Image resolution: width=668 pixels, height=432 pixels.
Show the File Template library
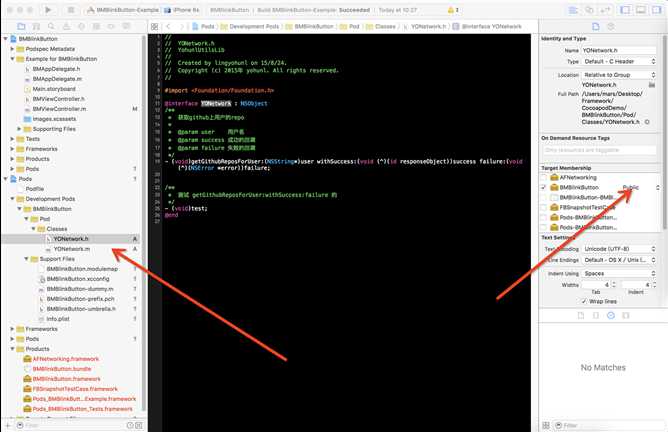pyautogui.click(x=581, y=316)
